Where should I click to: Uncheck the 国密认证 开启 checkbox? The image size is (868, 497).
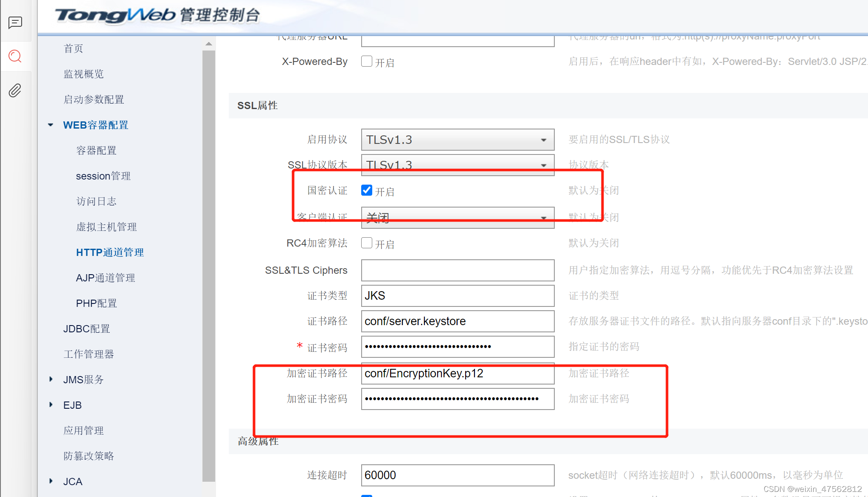point(367,190)
